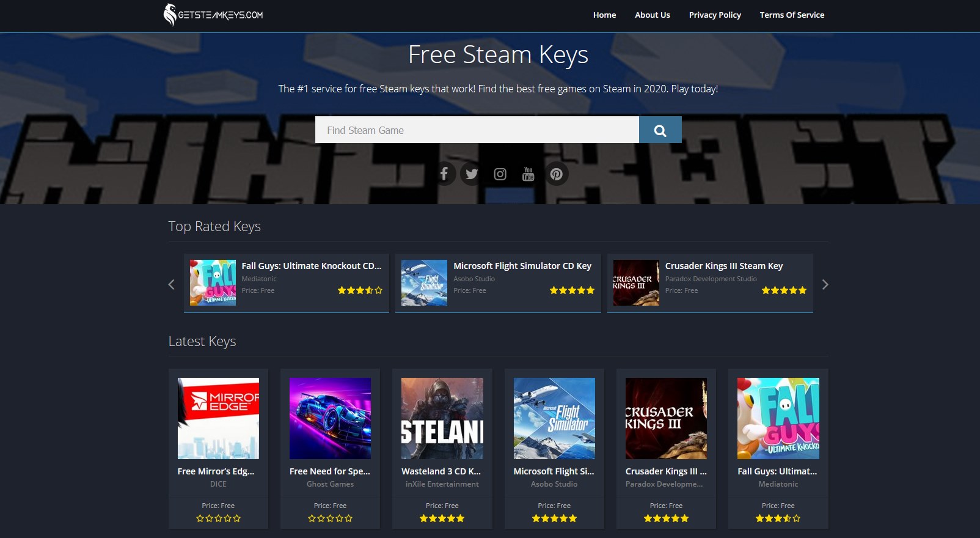Image resolution: width=980 pixels, height=538 pixels.
Task: Click star rating on Crusader Kings top rated card
Action: pos(784,290)
